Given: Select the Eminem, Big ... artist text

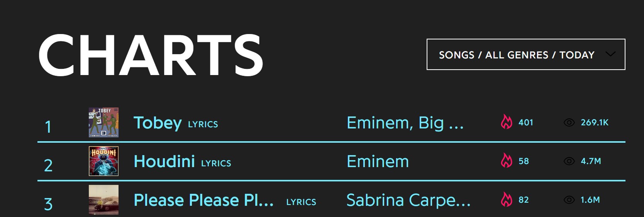Looking at the screenshot, I should point(405,123).
